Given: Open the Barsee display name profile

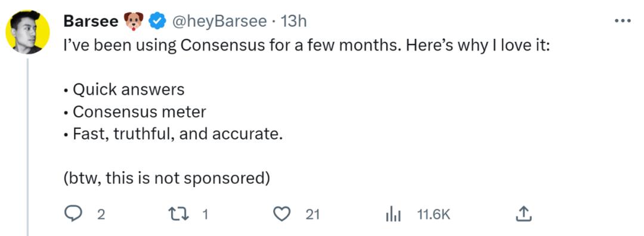Looking at the screenshot, I should 91,21.
